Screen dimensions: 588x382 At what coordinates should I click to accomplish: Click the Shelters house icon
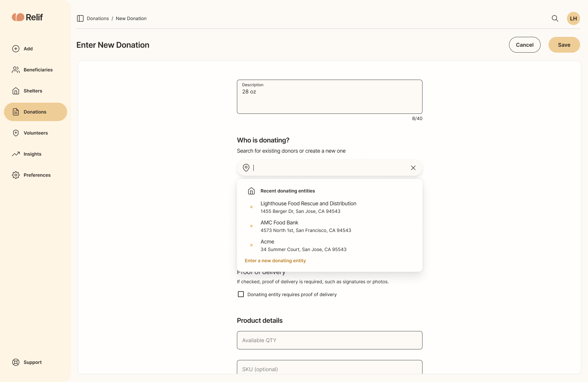pos(16,91)
